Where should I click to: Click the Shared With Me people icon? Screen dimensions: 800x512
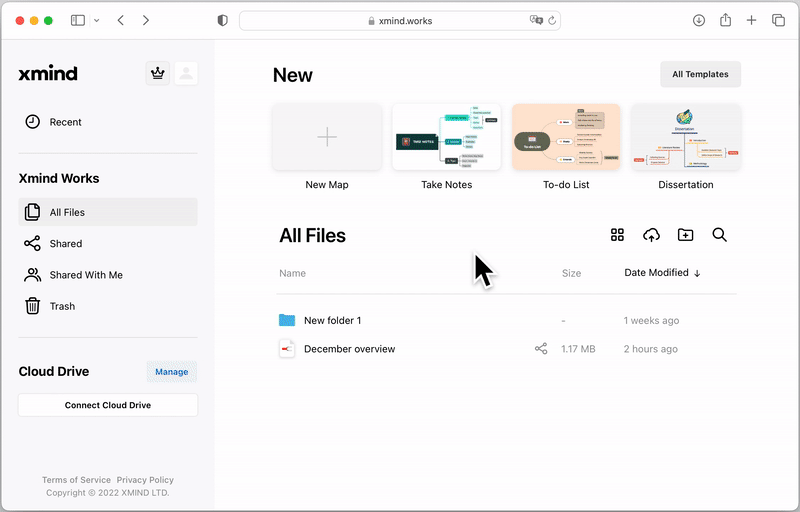point(33,275)
